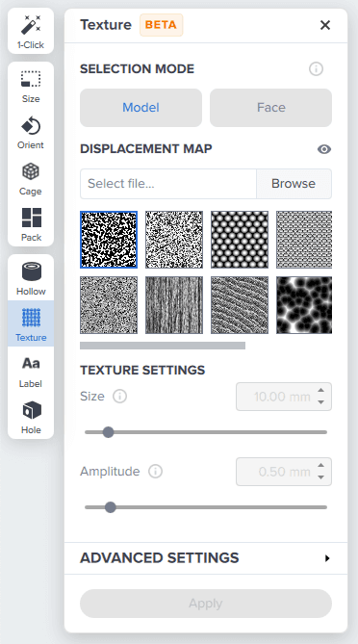Image resolution: width=358 pixels, height=644 pixels.
Task: Choose Face selection mode
Action: pyautogui.click(x=271, y=108)
